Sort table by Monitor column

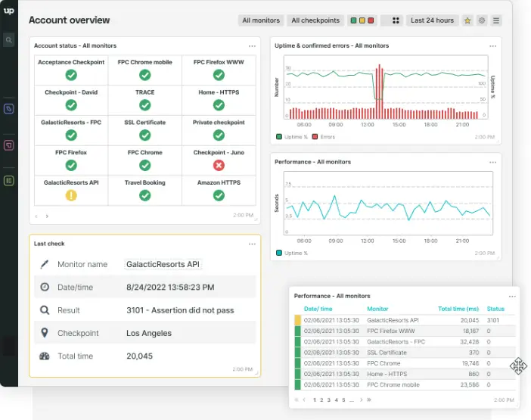coord(377,309)
